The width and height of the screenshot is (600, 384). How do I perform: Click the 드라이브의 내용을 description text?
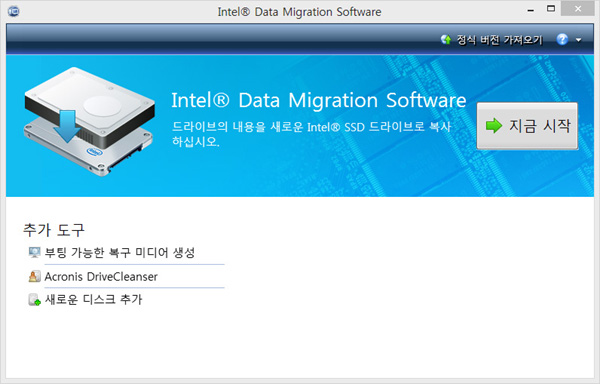pyautogui.click(x=311, y=134)
